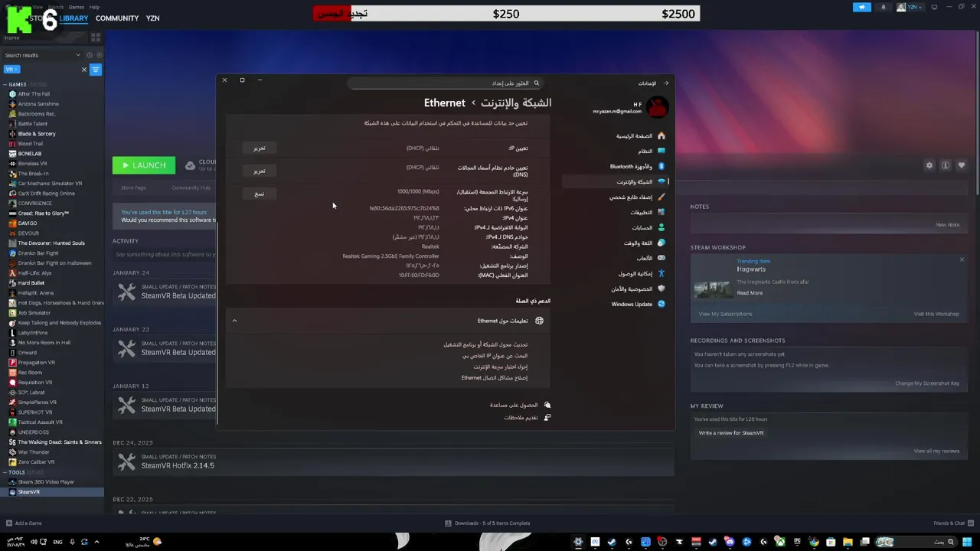Click Add a Game in Steam footer
The image size is (980, 551).
(24, 523)
